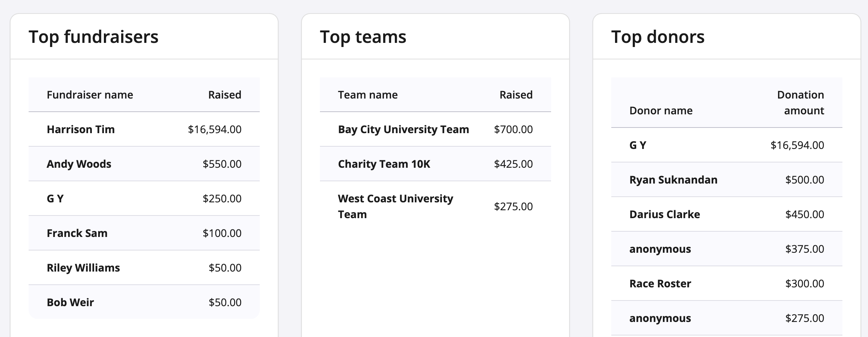Open the Bay City University Team
Viewport: 868px width, 337px height.
[403, 129]
